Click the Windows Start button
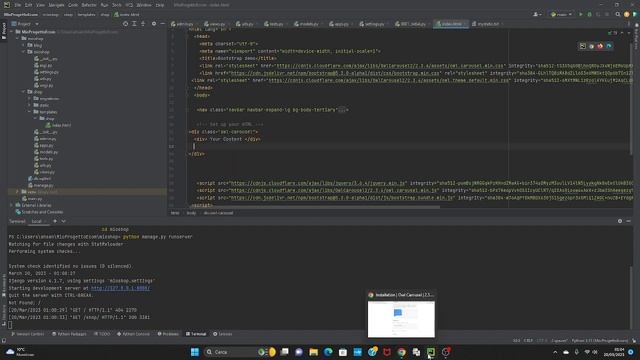Viewport: 640px width, 360px height. point(195,352)
